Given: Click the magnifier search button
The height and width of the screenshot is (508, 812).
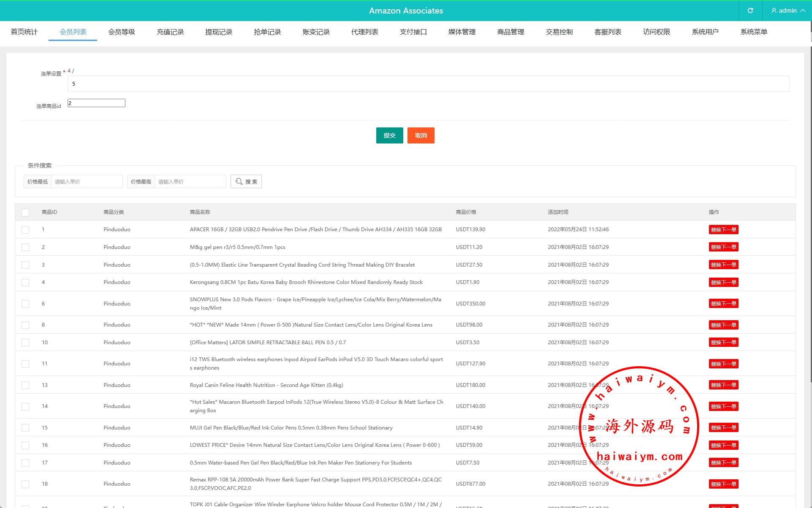Looking at the screenshot, I should tap(246, 181).
